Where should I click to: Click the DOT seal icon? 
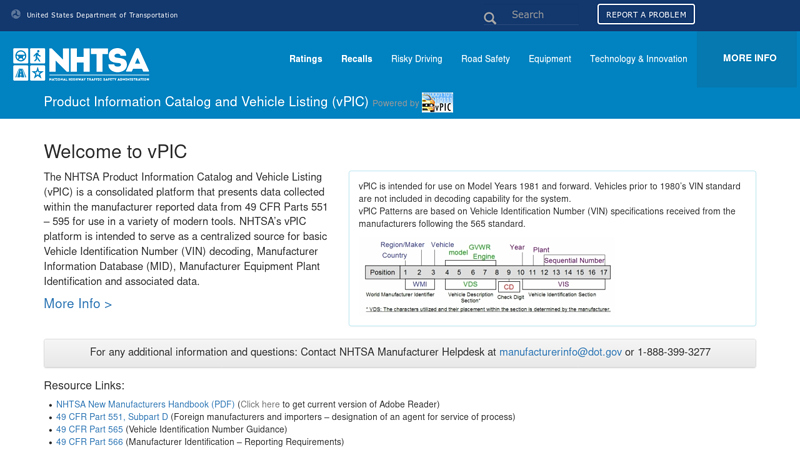click(x=16, y=14)
